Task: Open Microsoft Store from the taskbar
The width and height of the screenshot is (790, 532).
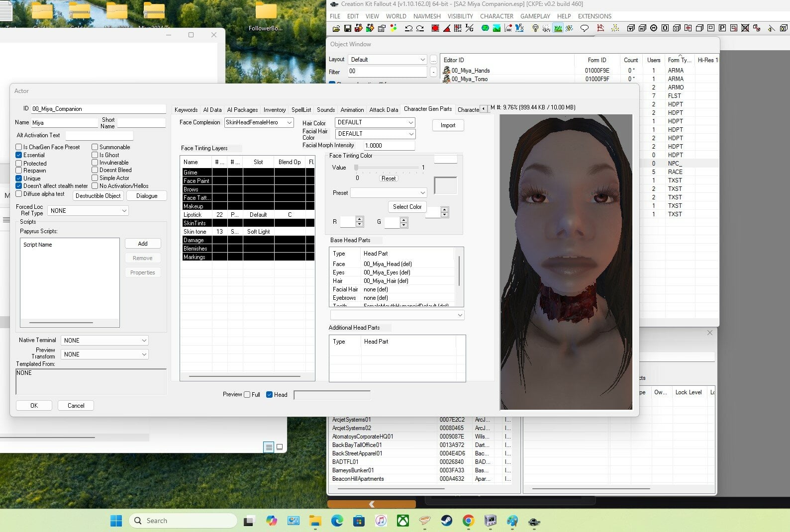Action: pos(359,521)
